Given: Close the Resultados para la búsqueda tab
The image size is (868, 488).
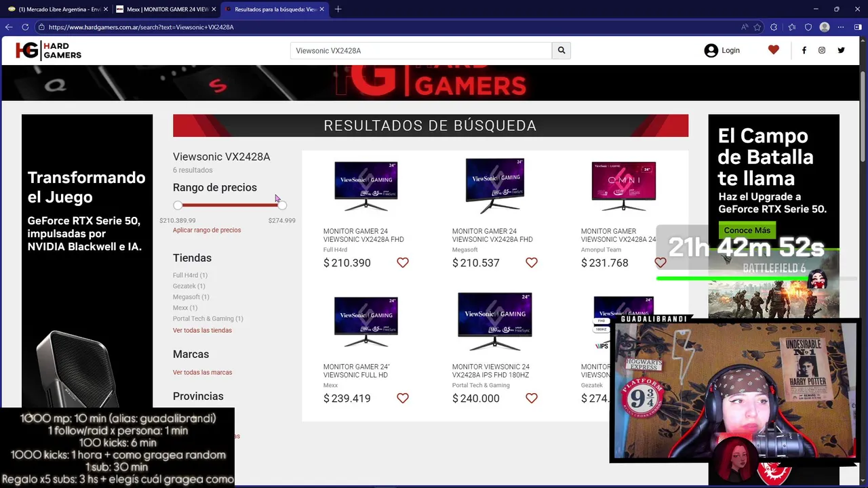Looking at the screenshot, I should [321, 9].
